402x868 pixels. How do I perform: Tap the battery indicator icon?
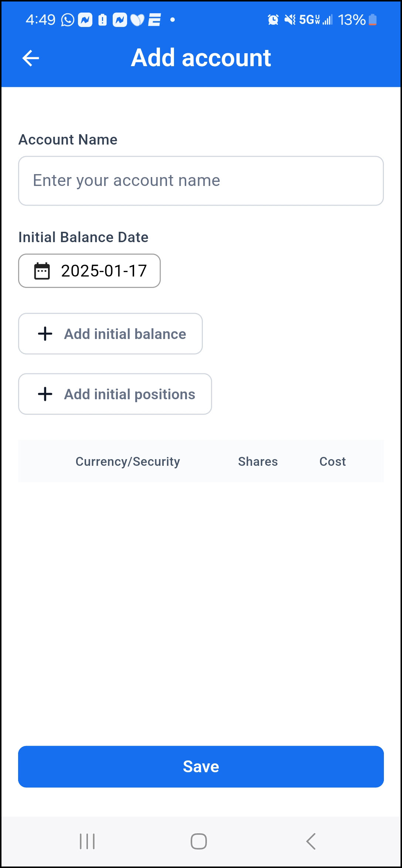372,20
